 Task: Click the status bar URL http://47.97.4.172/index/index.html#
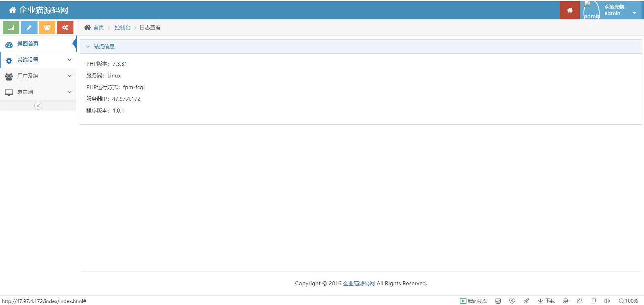click(44, 301)
